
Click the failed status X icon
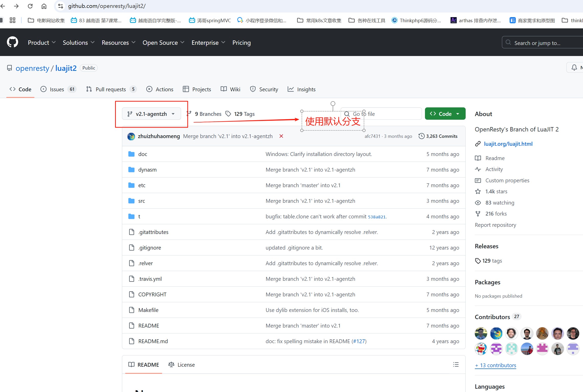[x=281, y=136]
